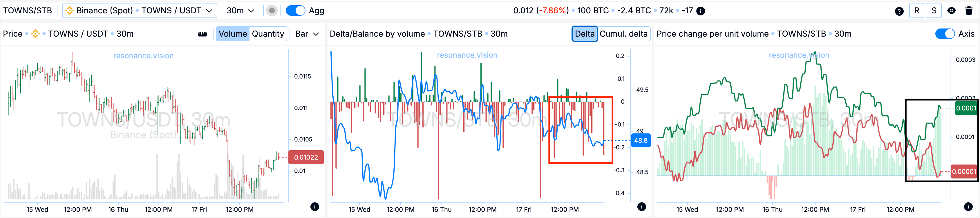The width and height of the screenshot is (980, 218).
Task: Open info icon under the Delta chart
Action: [x=641, y=207]
